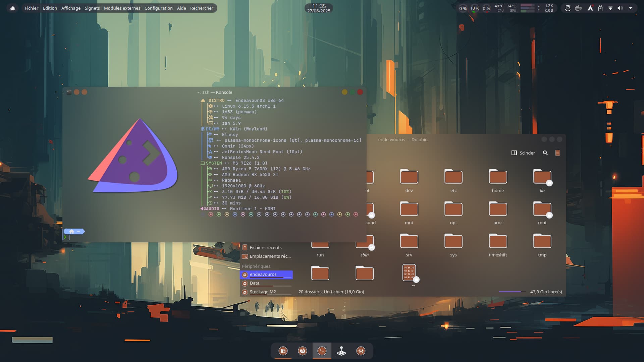644x362 pixels.
Task: Click the Docker whale tray icon
Action: [x=578, y=8]
